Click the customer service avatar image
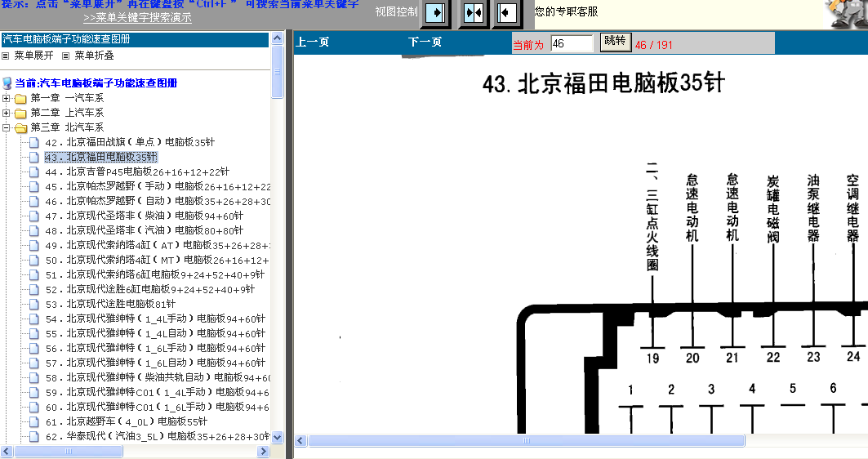This screenshot has width=868, height=459. 846,13
